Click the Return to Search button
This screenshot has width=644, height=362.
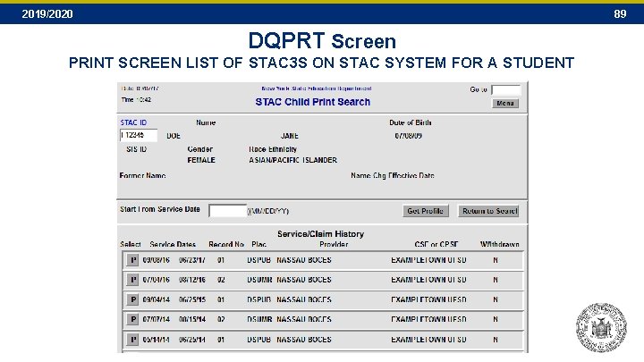[x=489, y=211]
